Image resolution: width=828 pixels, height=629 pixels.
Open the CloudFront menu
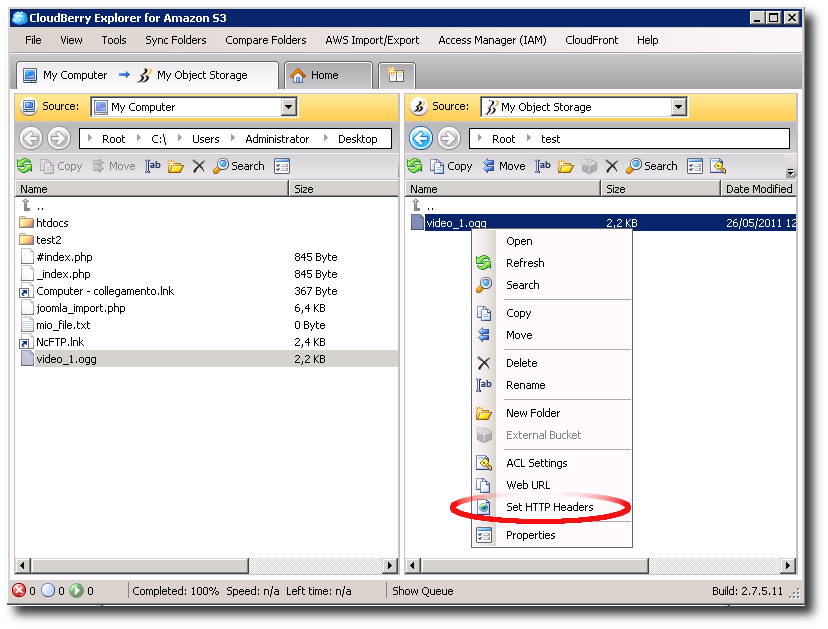point(591,40)
